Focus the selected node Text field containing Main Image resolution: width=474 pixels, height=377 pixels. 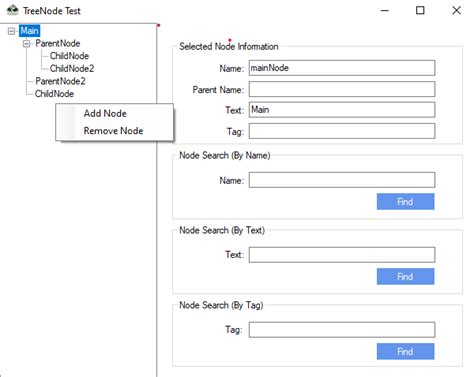coord(342,110)
